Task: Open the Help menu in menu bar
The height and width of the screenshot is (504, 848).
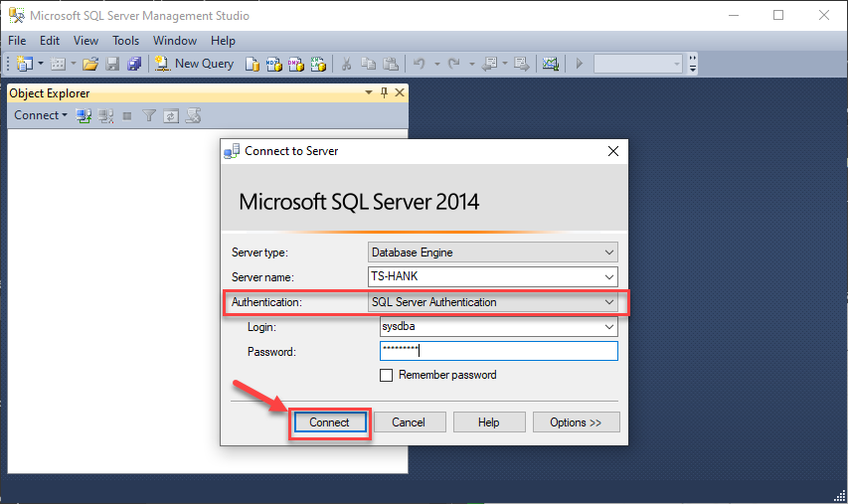Action: tap(223, 41)
